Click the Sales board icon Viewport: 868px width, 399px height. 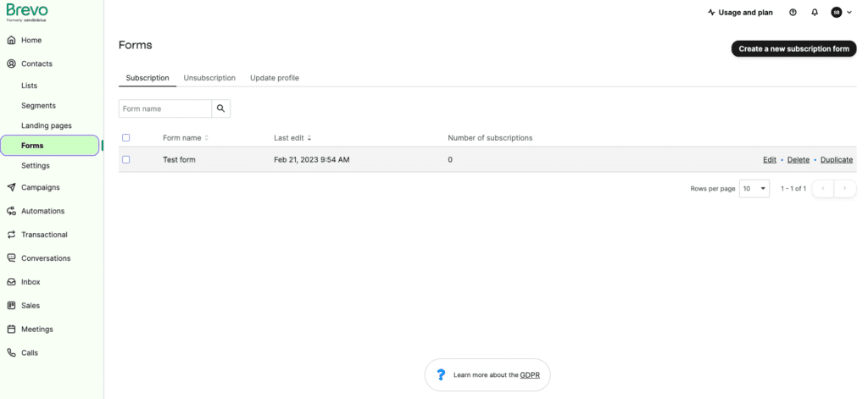(x=11, y=306)
